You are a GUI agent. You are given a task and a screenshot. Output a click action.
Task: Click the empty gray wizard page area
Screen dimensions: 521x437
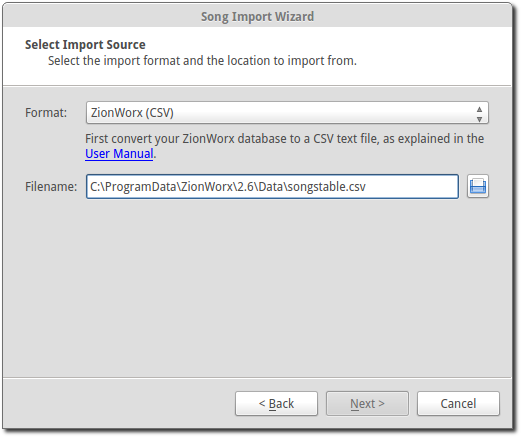[x=257, y=287]
